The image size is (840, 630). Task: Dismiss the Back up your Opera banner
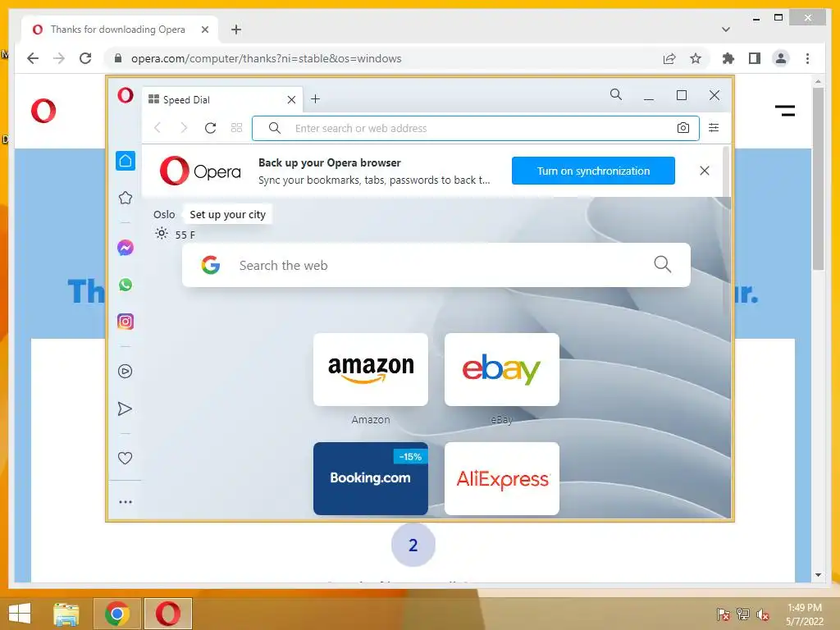(705, 171)
